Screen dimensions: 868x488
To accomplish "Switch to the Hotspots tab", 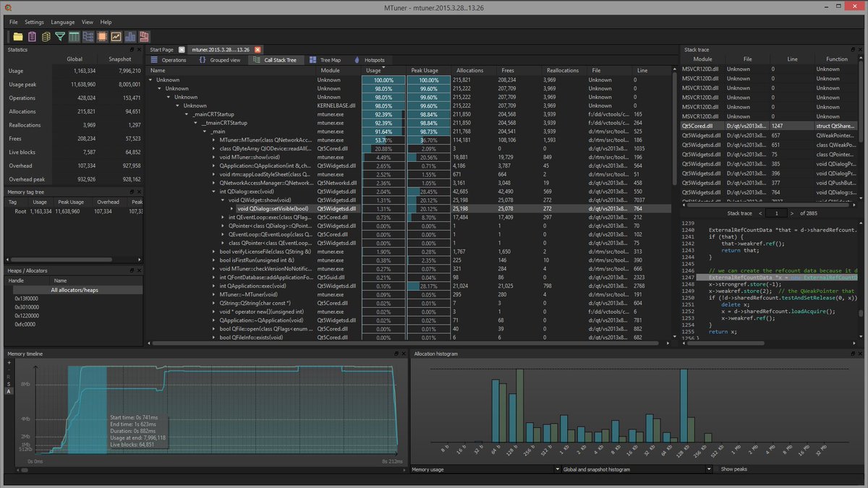I will (369, 60).
